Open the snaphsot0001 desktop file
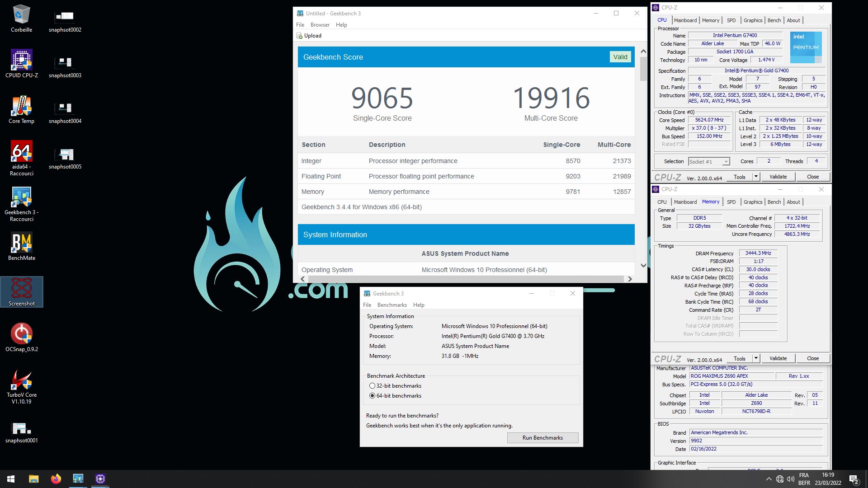Screen dimensions: 868x488 [21, 432]
